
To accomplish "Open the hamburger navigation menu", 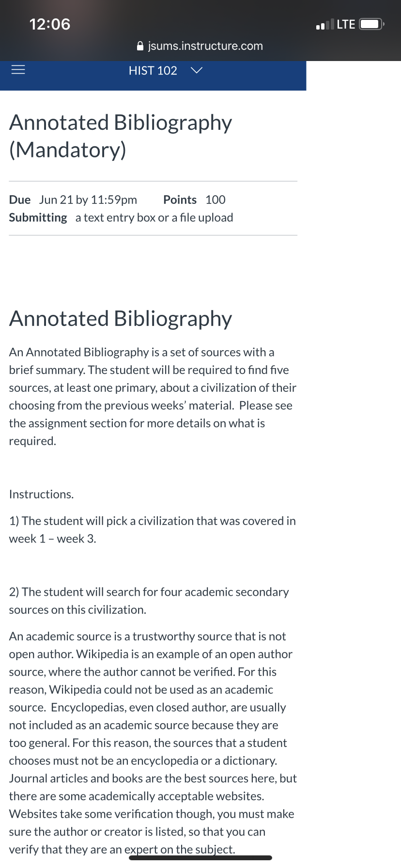I will click(18, 70).
